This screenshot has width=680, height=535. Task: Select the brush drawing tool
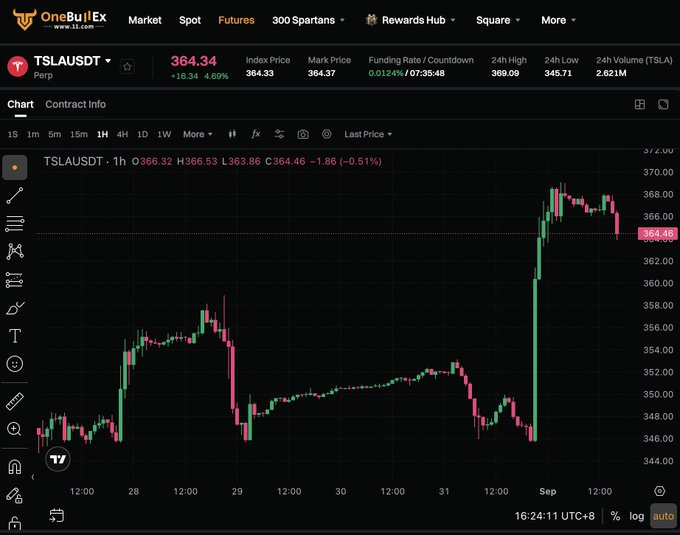pos(15,308)
